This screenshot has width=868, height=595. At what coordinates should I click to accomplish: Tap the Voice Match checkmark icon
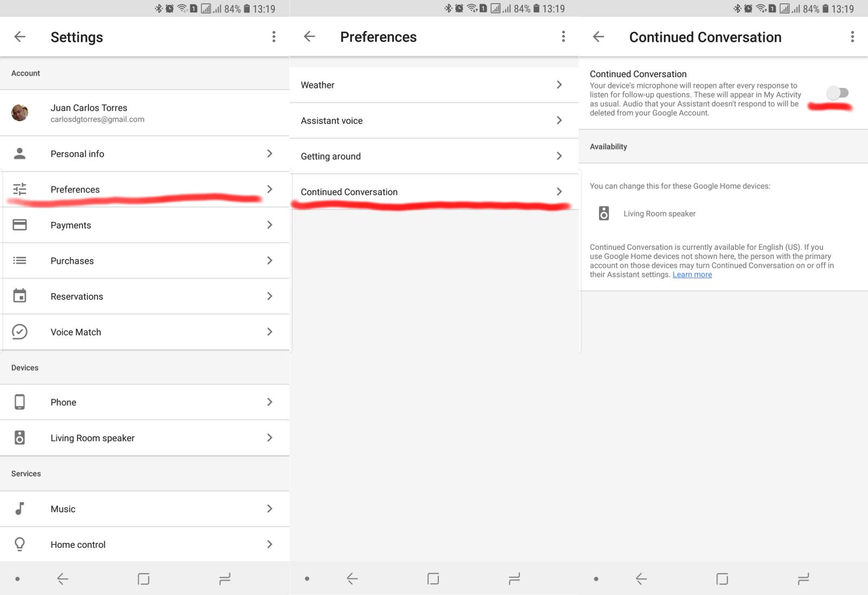point(20,332)
